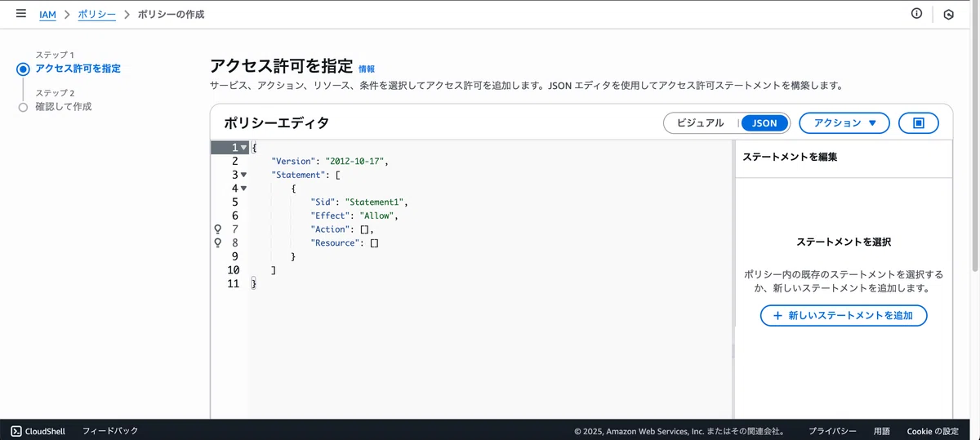Screen dimensions: 980x440
Task: Click the hexagon settings icon at top right
Action: tap(948, 14)
